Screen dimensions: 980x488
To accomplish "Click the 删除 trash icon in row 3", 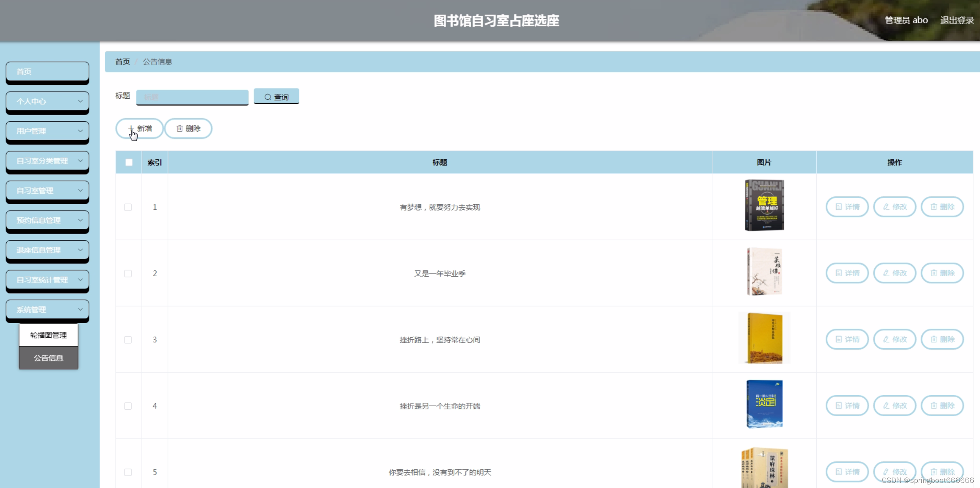I will pyautogui.click(x=934, y=339).
